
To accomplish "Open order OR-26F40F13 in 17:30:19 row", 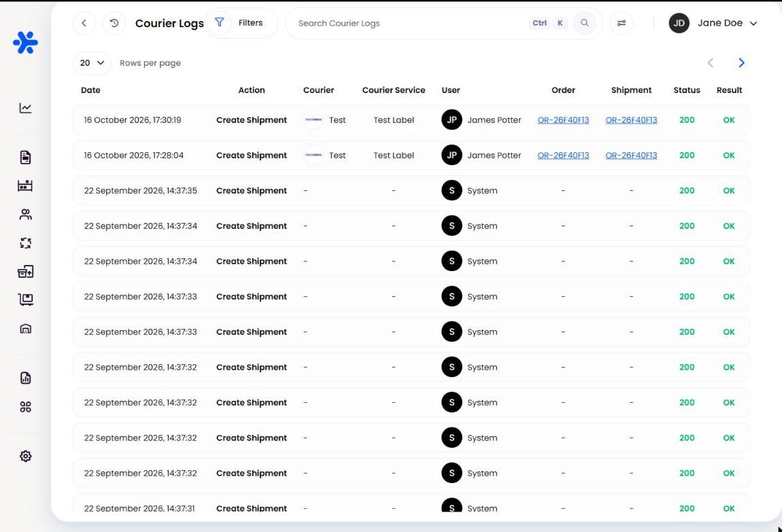I will (x=563, y=120).
